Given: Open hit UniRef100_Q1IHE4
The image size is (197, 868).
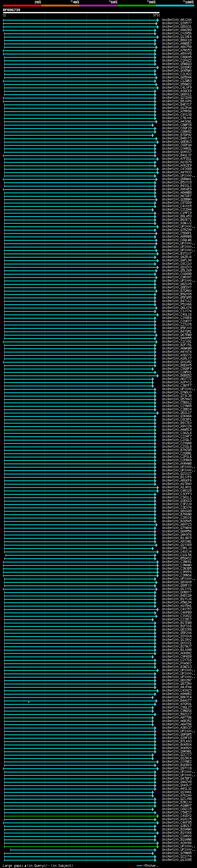Looking at the screenshot, I should [177, 37].
